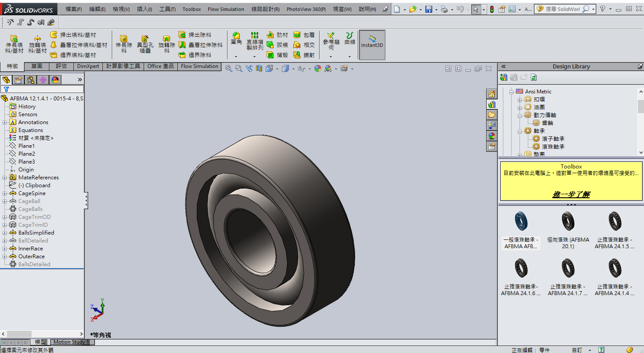The width and height of the screenshot is (644, 353).
Task: Refresh the Design Library
Action: (534, 77)
